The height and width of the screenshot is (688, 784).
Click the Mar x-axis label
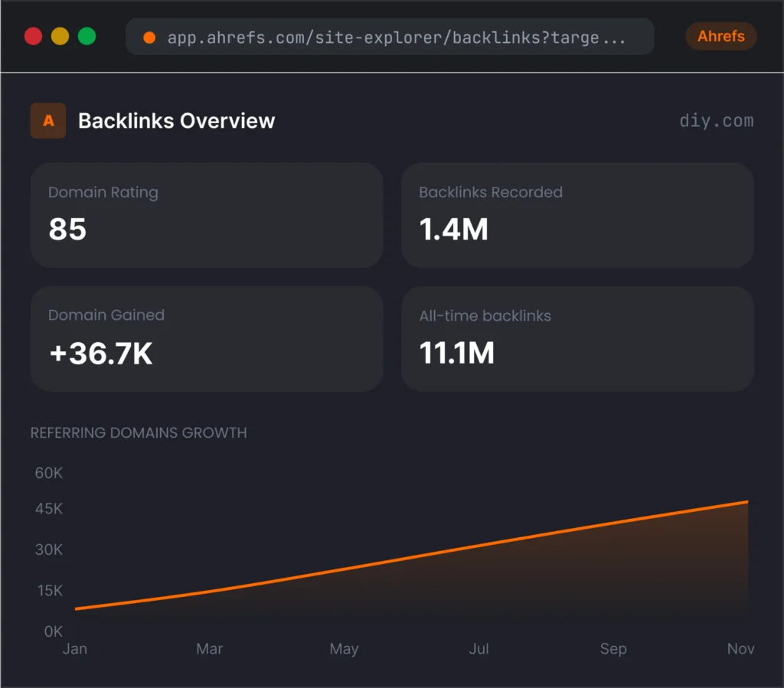click(210, 648)
